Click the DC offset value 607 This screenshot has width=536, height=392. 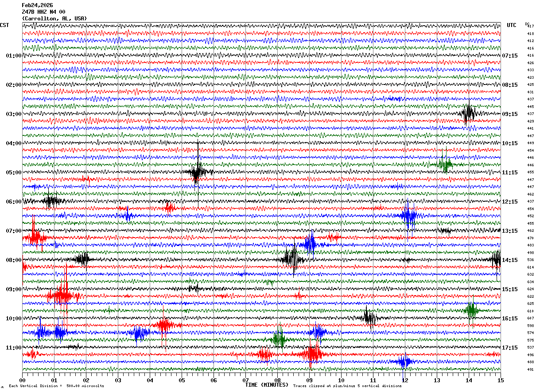(530, 319)
